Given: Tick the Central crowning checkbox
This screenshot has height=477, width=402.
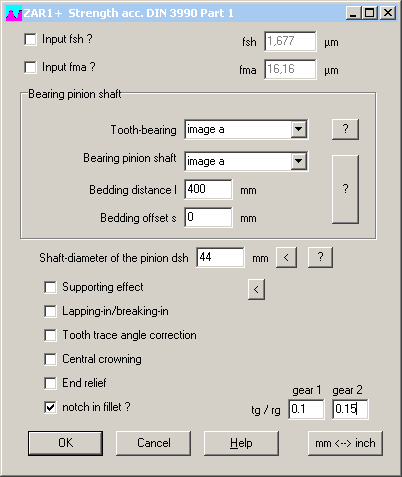Looking at the screenshot, I should tap(50, 359).
